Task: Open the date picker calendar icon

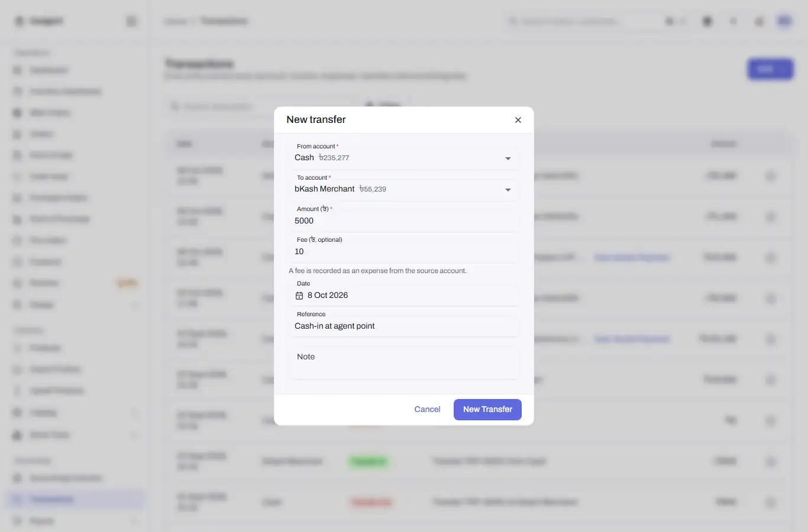Action: (x=299, y=296)
